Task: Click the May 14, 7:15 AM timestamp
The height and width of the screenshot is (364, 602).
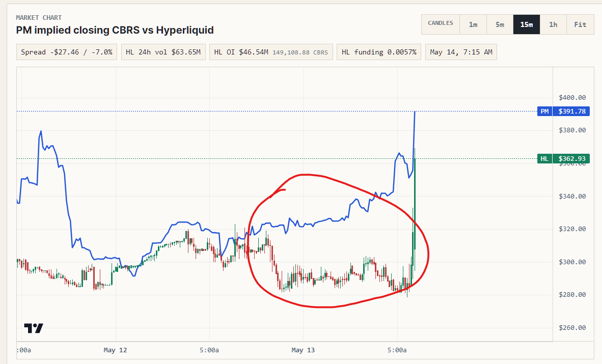Action: pyautogui.click(x=461, y=52)
